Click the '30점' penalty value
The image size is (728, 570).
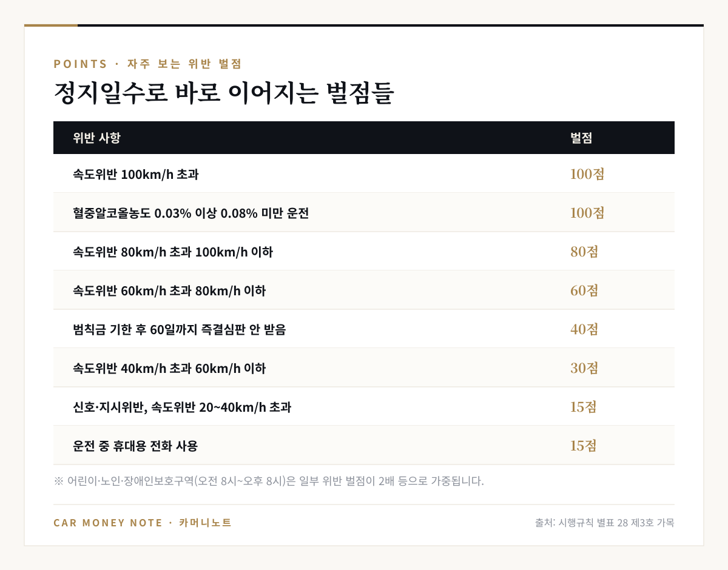pos(584,368)
